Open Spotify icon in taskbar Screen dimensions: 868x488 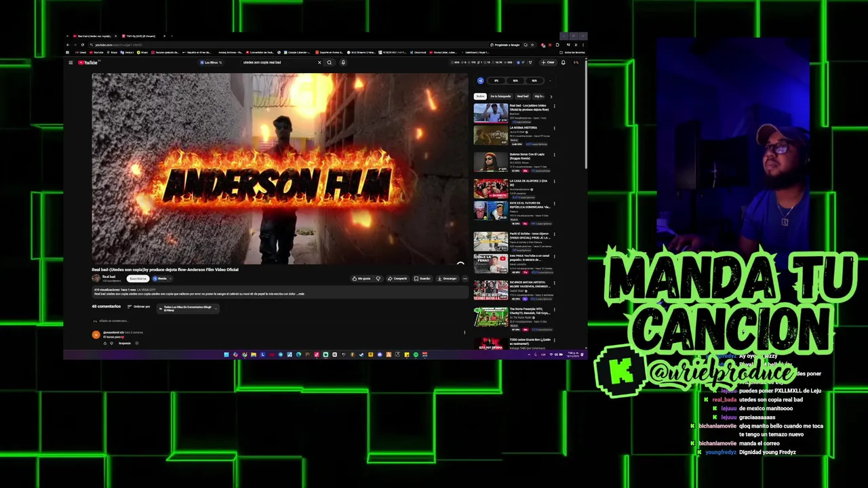[x=416, y=354]
